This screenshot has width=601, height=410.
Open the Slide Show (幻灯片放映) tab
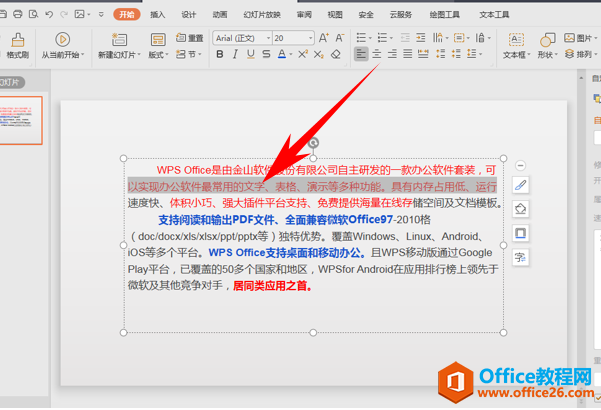[x=260, y=15]
